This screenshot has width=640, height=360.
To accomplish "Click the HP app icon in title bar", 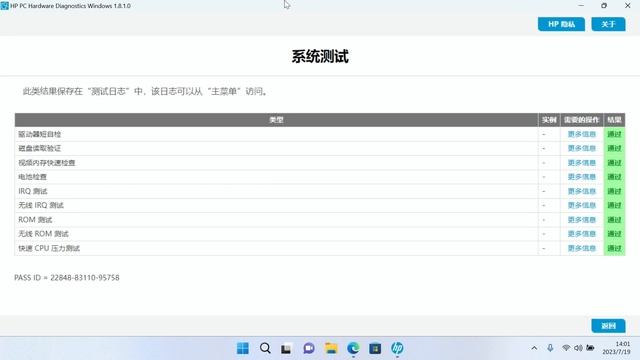I will [x=4, y=6].
